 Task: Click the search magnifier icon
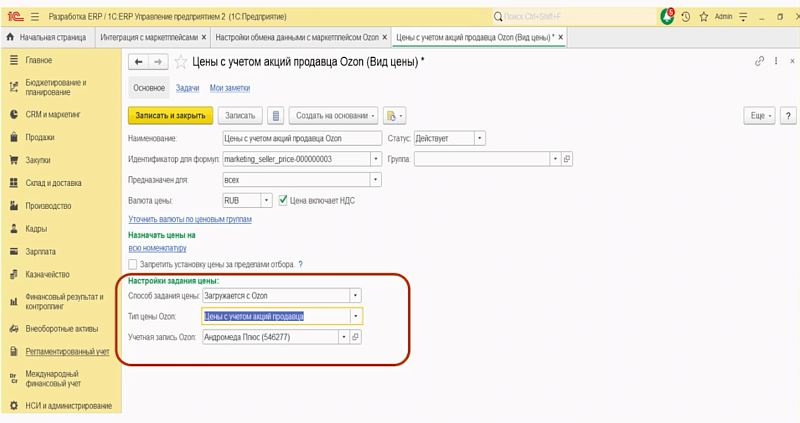[498, 17]
